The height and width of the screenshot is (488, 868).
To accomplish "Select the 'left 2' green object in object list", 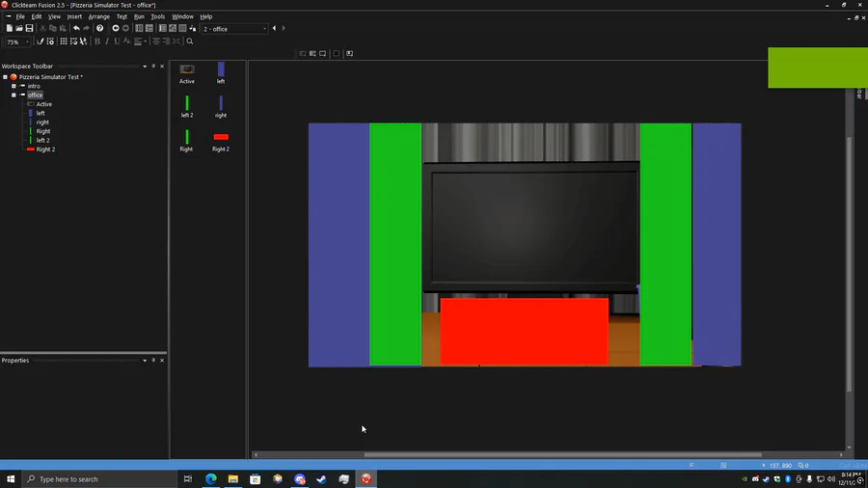I will [x=187, y=107].
